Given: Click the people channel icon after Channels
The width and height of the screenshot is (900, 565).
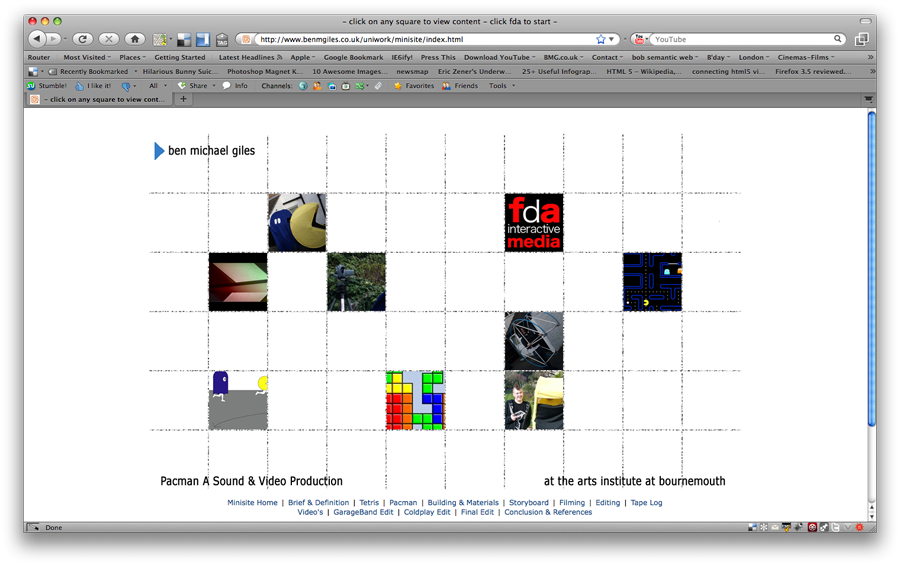Looking at the screenshot, I should pyautogui.click(x=317, y=86).
